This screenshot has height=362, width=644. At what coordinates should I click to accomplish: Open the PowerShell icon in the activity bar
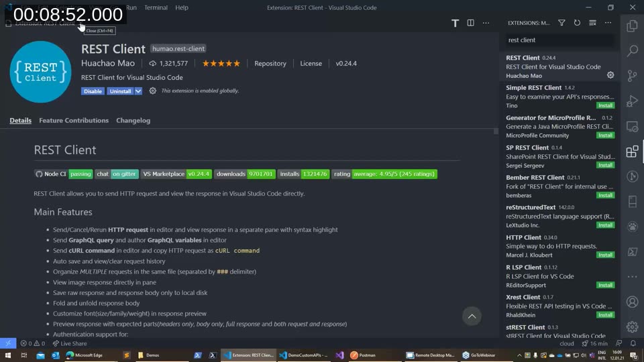coord(632,251)
